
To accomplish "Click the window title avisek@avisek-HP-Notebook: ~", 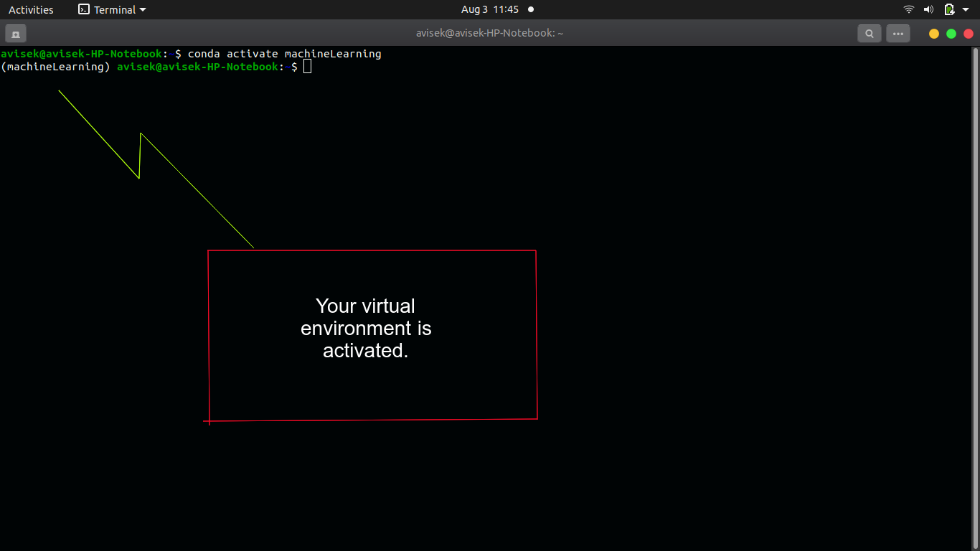I will (489, 33).
